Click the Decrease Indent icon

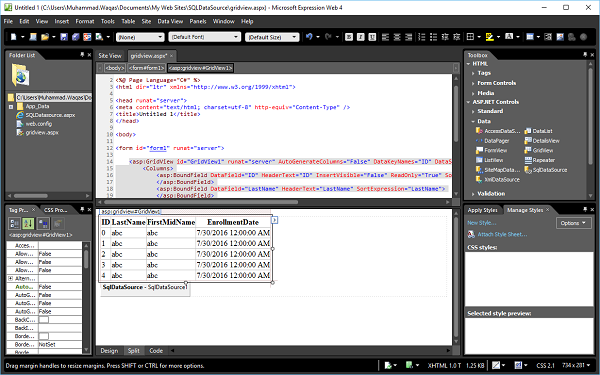click(445, 37)
